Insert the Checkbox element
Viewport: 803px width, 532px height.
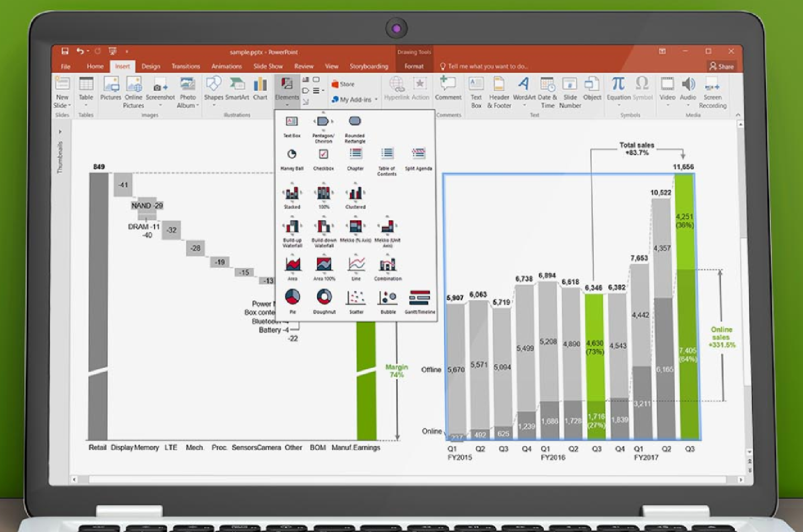(323, 155)
